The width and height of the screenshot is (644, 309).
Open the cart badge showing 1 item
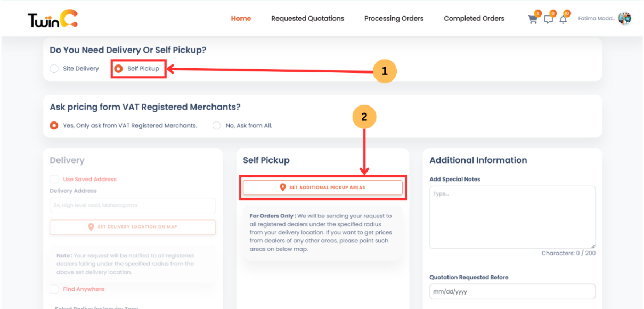[537, 13]
